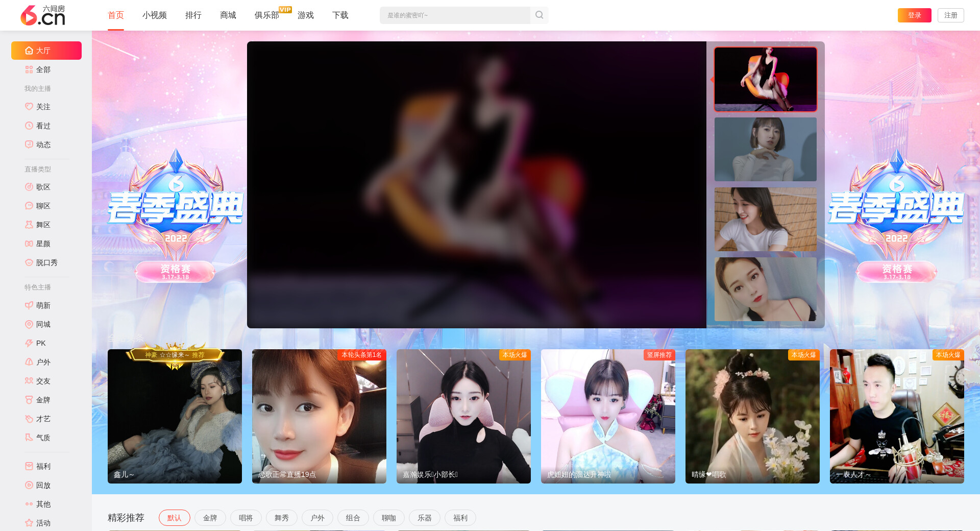Click the 看过 clock icon
Image resolution: width=980 pixels, height=531 pixels.
point(29,126)
